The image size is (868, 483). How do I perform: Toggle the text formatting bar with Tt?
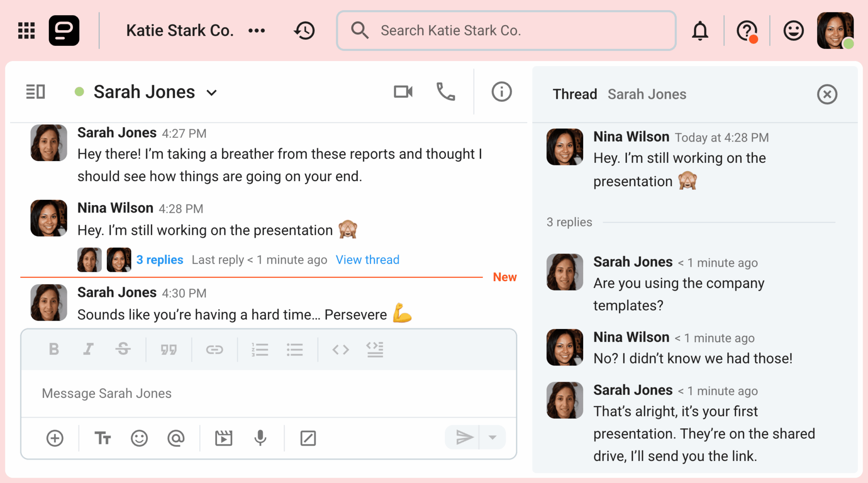[x=103, y=438]
